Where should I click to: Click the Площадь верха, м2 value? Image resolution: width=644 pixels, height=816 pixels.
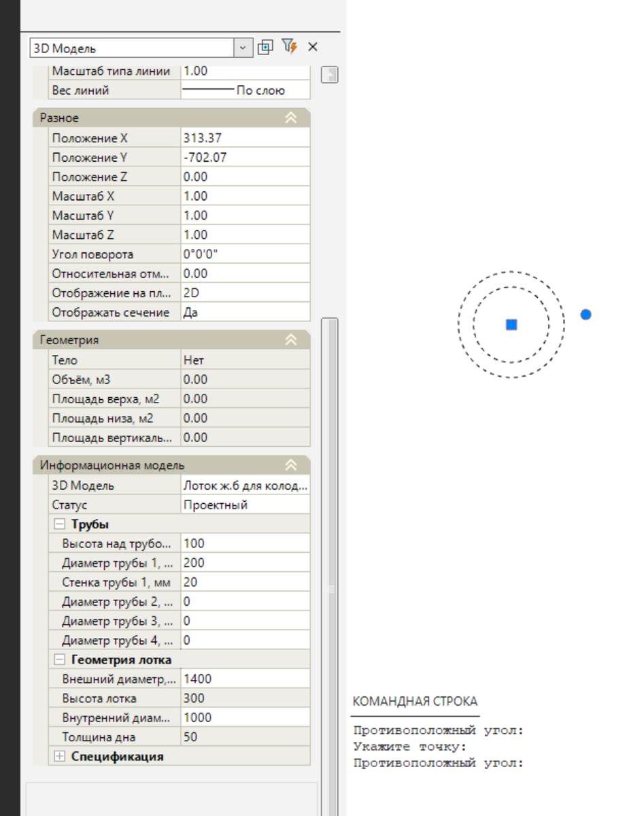pyautogui.click(x=245, y=399)
